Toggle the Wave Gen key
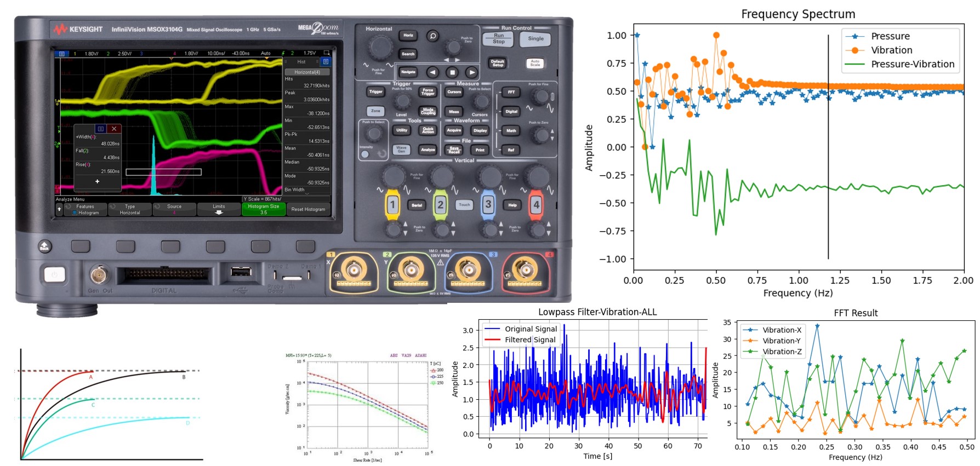 [402, 149]
